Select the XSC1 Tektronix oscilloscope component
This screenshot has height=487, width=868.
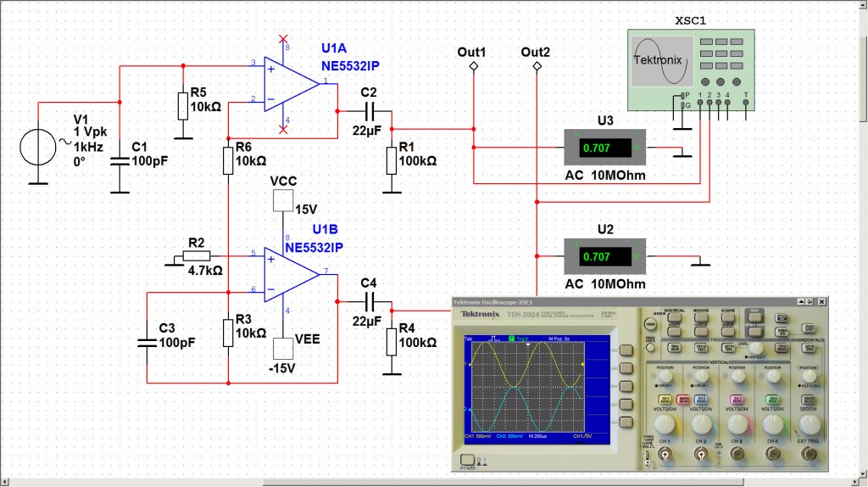(691, 70)
